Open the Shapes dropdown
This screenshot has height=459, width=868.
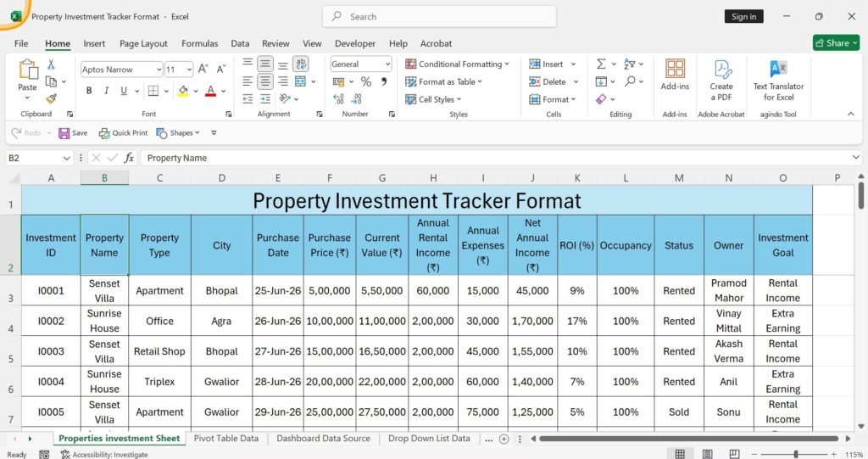(178, 133)
